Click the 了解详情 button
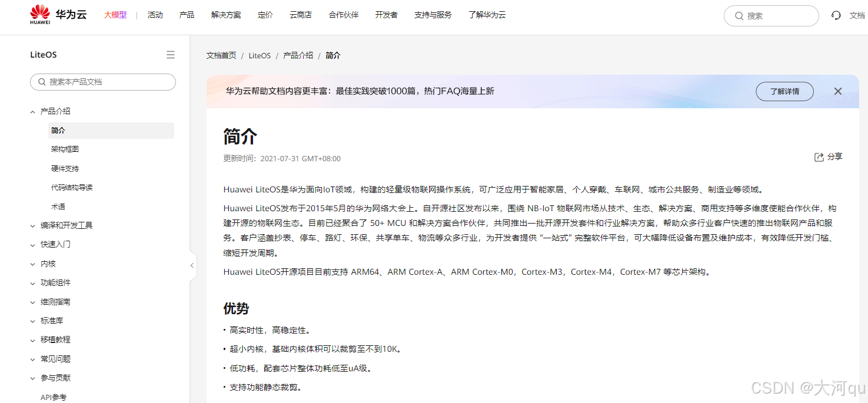Screen dimensions: 868x403 [x=785, y=91]
